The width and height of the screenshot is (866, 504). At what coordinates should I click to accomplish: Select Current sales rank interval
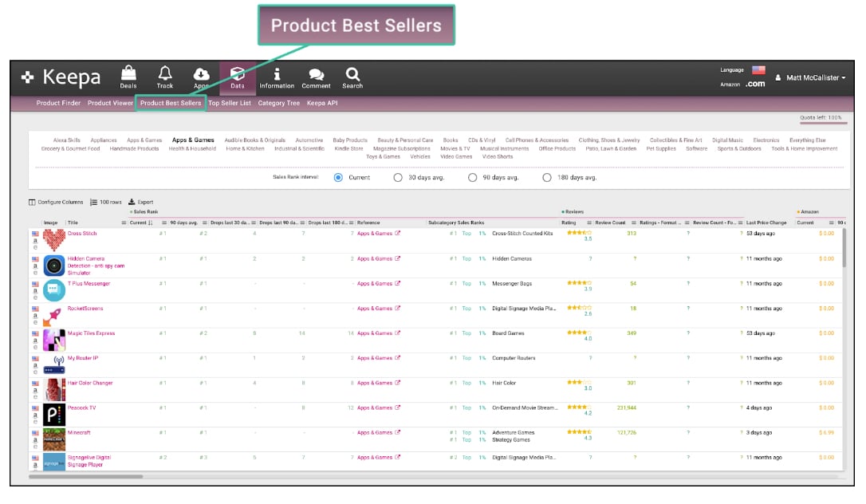pyautogui.click(x=338, y=178)
